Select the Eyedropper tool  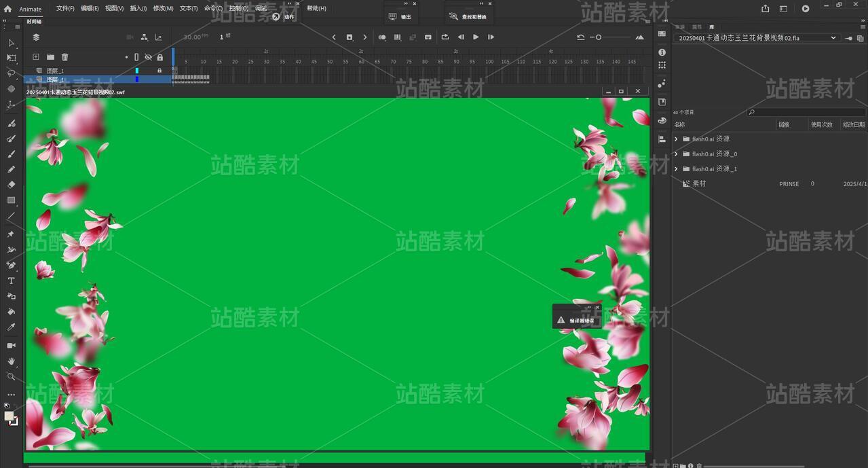pos(11,327)
